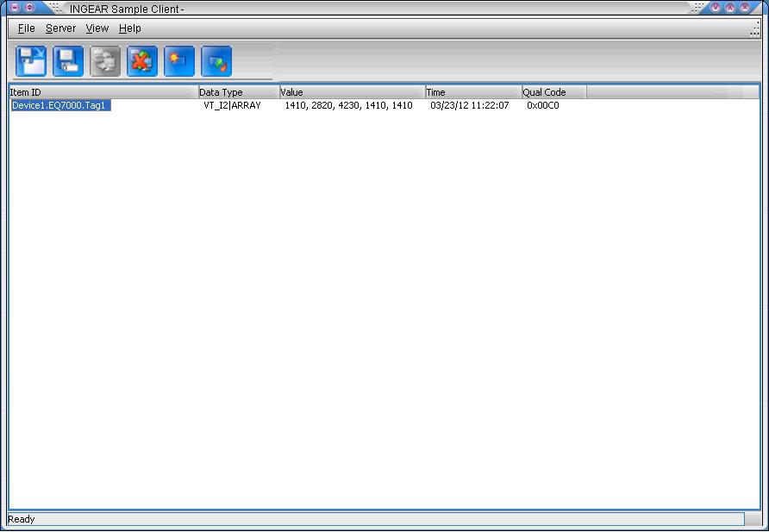Click the open-configuration folder toolbar icon
The width and height of the screenshot is (769, 532).
[x=31, y=61]
